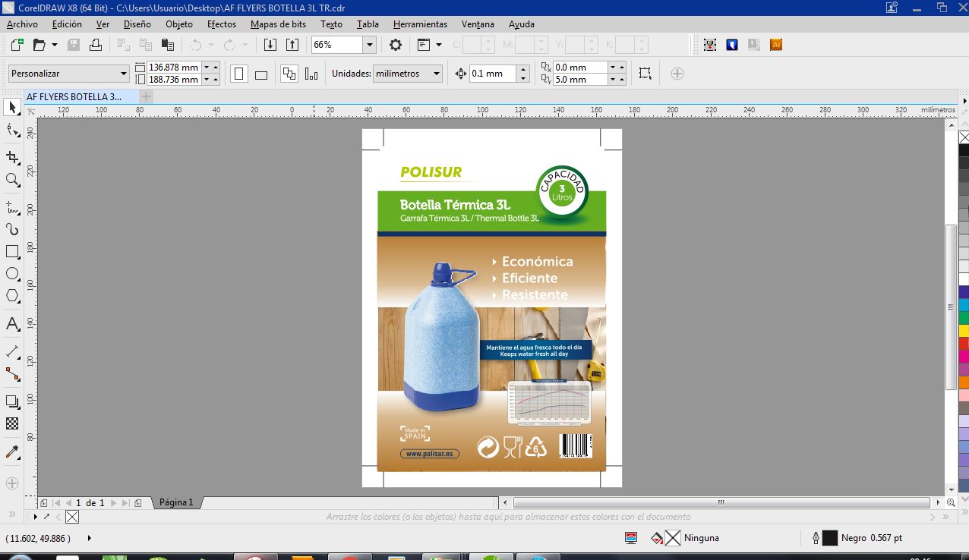Viewport: 969px width, 560px height.
Task: Select the Shape edit tool
Action: tap(12, 131)
